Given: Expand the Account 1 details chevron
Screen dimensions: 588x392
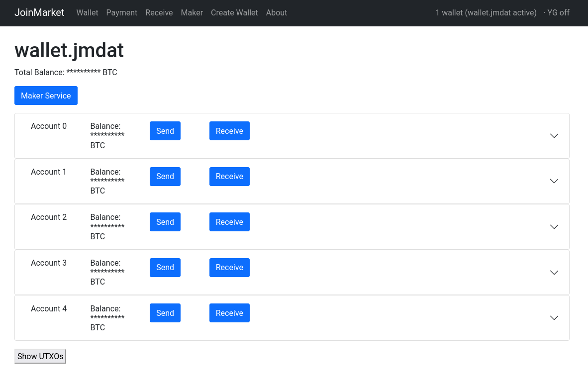Looking at the screenshot, I should click(x=554, y=181).
